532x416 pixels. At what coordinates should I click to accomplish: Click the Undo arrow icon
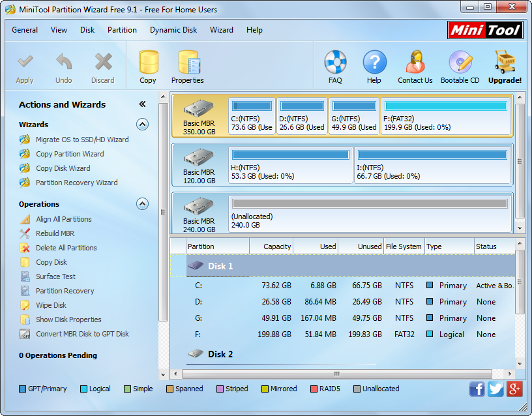click(x=64, y=61)
